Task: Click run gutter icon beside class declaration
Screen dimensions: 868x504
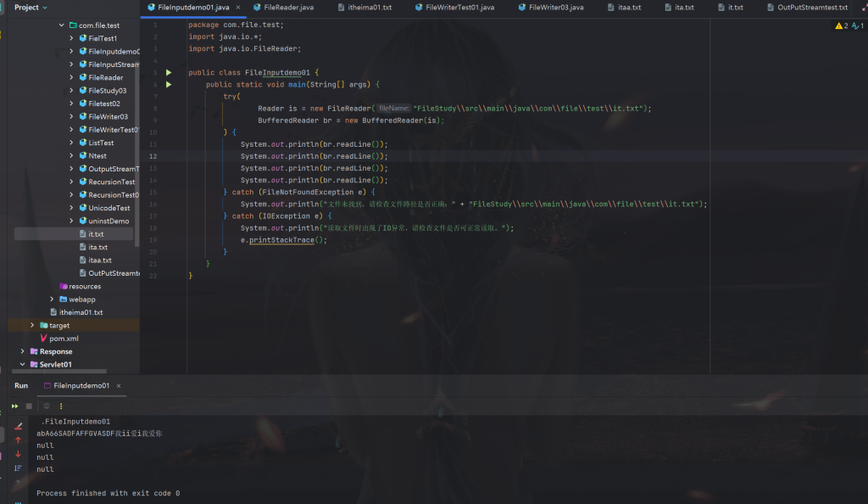Action: point(169,73)
